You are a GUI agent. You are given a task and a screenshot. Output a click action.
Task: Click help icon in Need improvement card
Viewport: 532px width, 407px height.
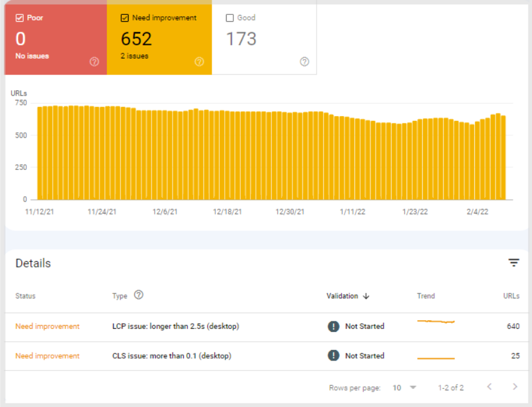click(199, 61)
